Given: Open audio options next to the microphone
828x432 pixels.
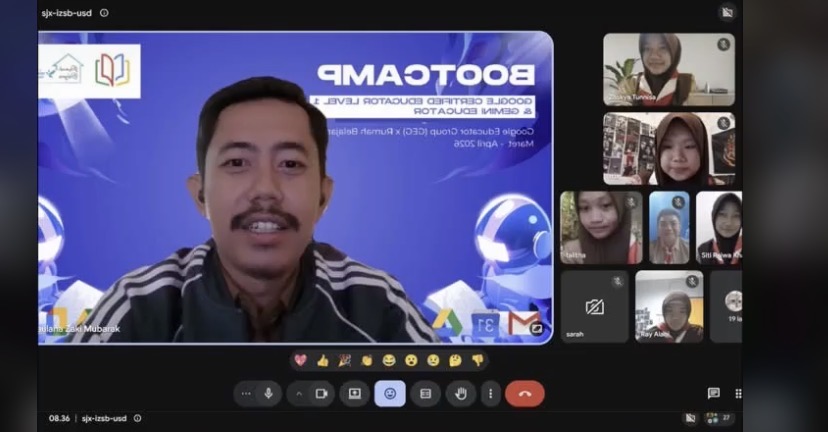Looking at the screenshot, I should click(x=246, y=394).
